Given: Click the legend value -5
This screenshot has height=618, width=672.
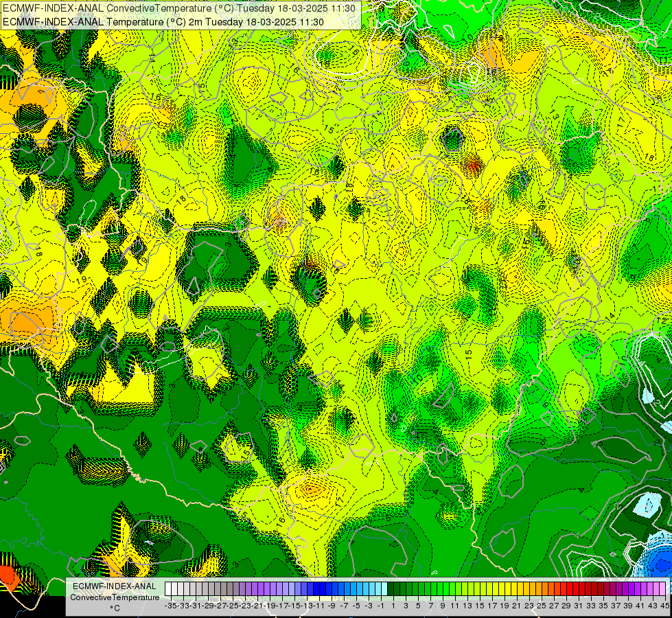Looking at the screenshot, I should (356, 606).
